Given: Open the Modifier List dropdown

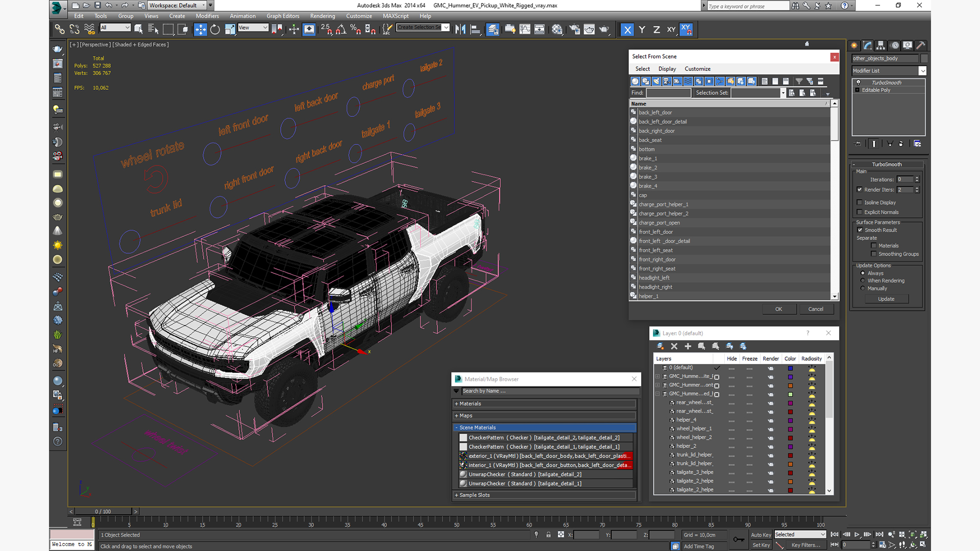Looking at the screenshot, I should tap(889, 71).
